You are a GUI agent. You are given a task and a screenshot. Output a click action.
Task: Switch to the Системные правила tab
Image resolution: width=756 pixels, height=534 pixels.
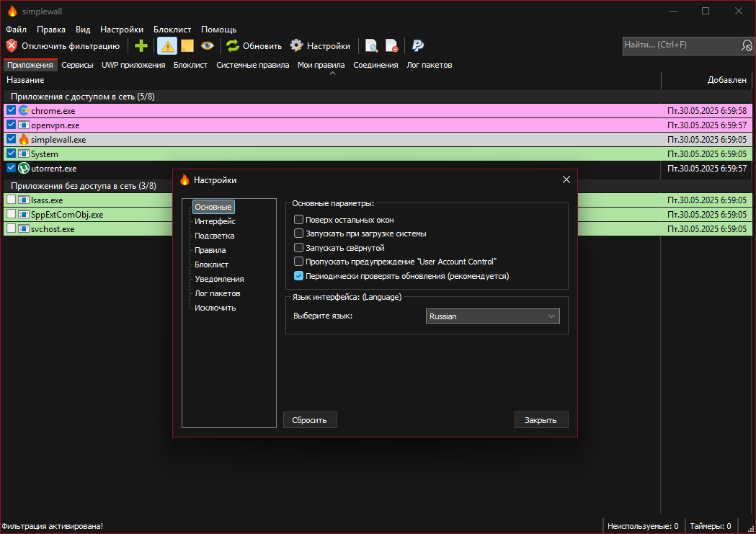pos(253,65)
